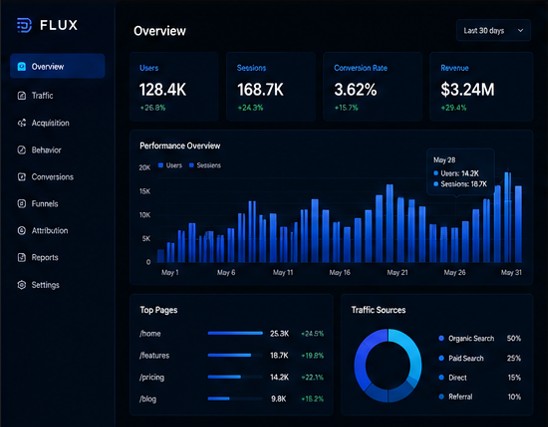Open the Last 30 days dropdown
The image size is (548, 427).
[x=493, y=30]
